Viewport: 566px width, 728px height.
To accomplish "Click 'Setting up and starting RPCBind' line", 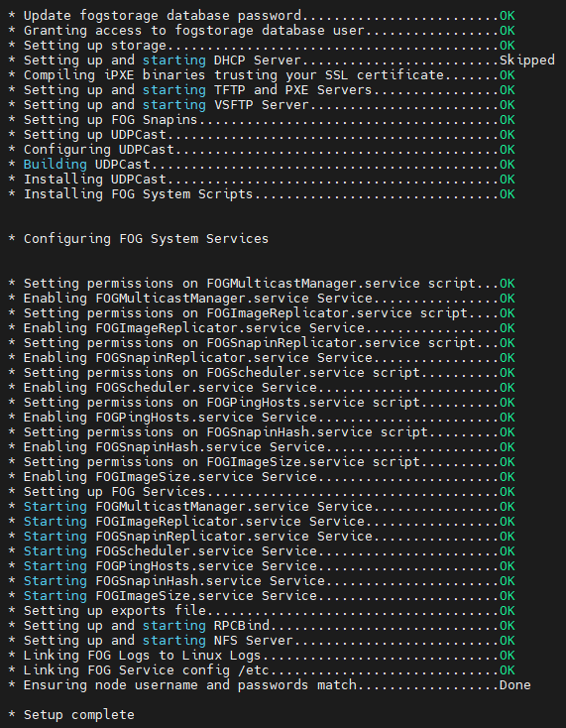I will tap(262, 625).
